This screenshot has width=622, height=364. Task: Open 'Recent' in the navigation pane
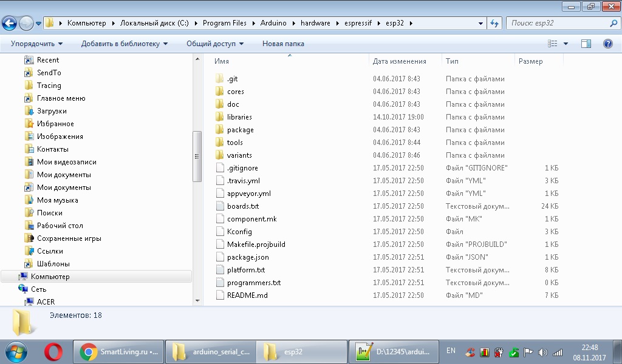[47, 60]
